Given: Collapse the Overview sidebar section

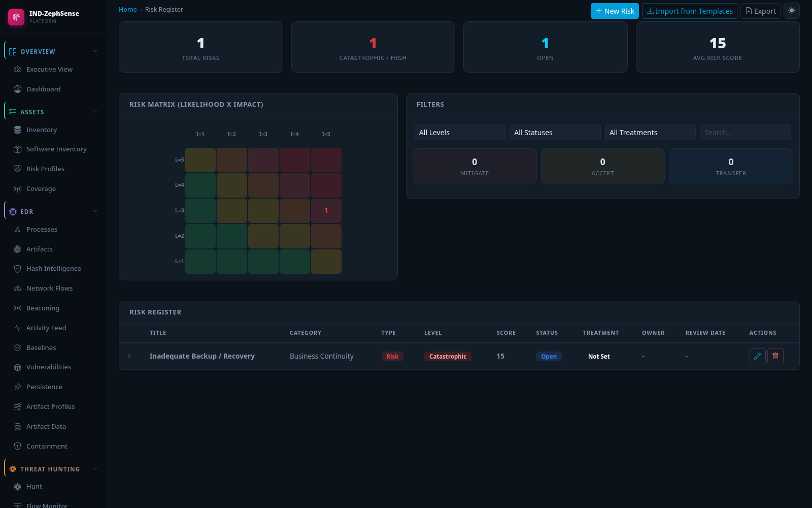Looking at the screenshot, I should coord(95,51).
